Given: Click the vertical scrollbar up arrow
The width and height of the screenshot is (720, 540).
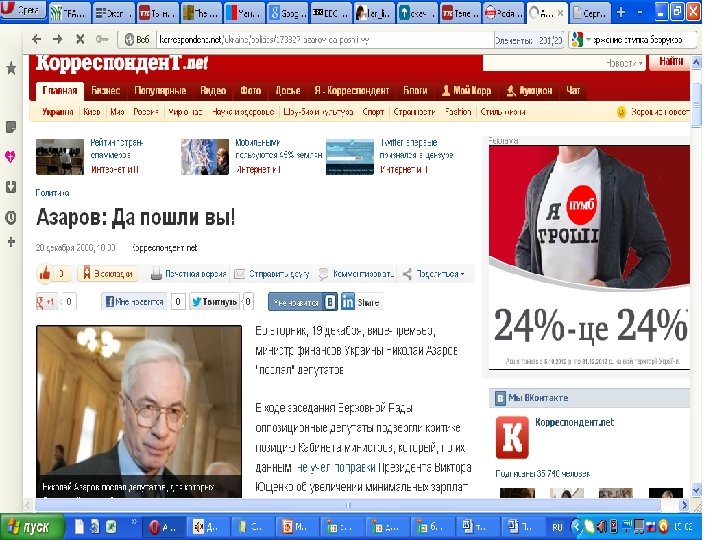Looking at the screenshot, I should [x=696, y=62].
